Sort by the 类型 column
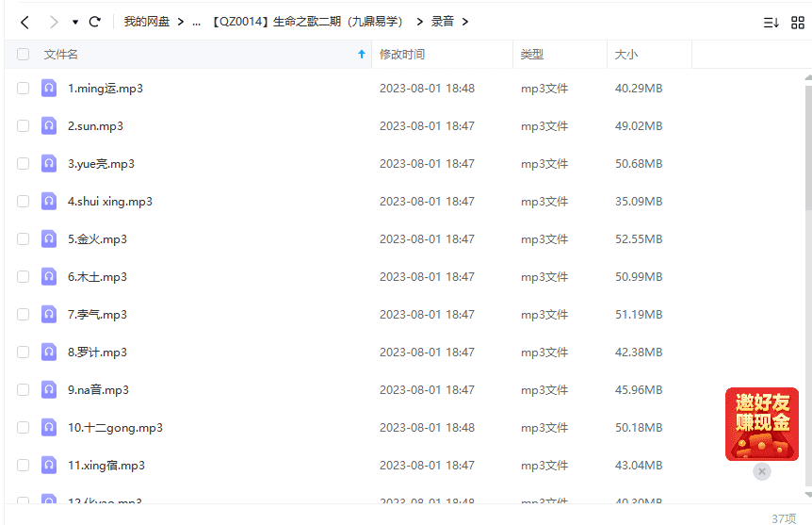Viewport: 812px width, 525px height. 532,55
